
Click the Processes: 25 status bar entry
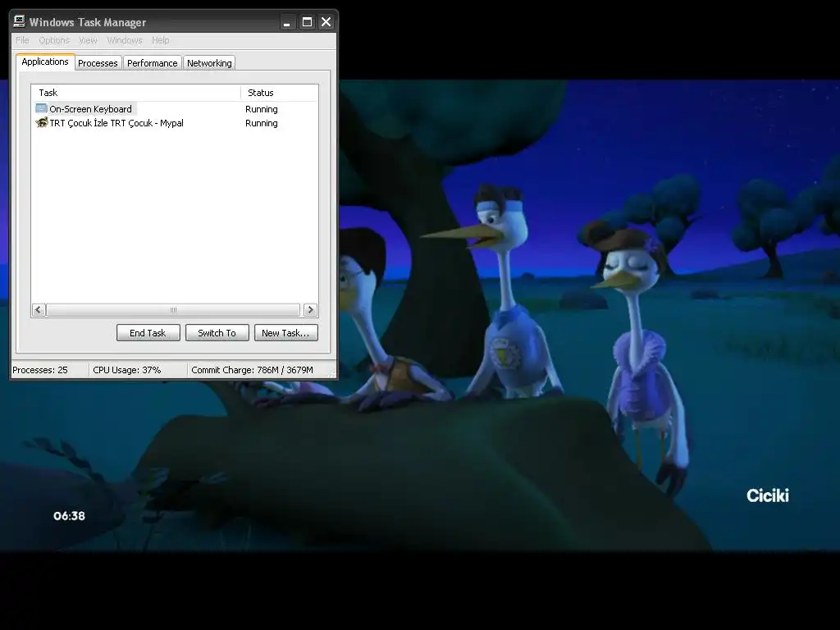click(x=40, y=370)
